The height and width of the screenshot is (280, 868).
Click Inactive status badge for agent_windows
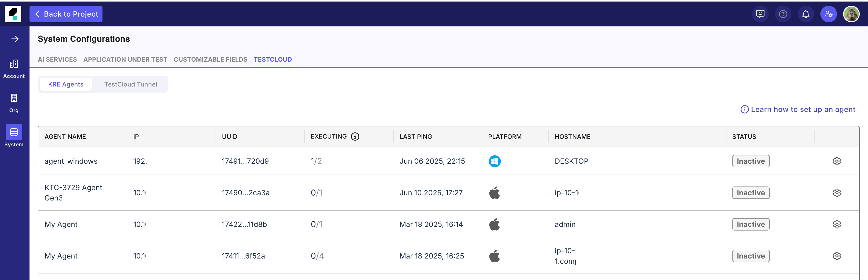(x=751, y=161)
